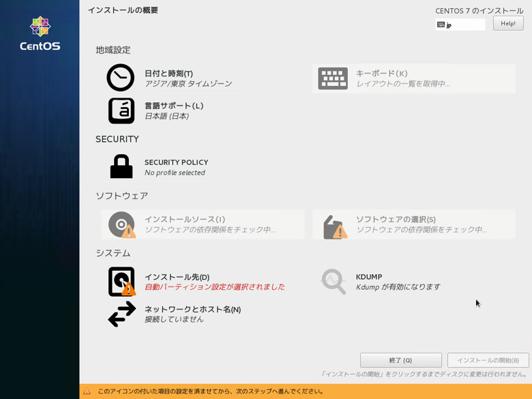
Task: Open ネットワークとホスト名(N) label
Action: pyautogui.click(x=193, y=309)
